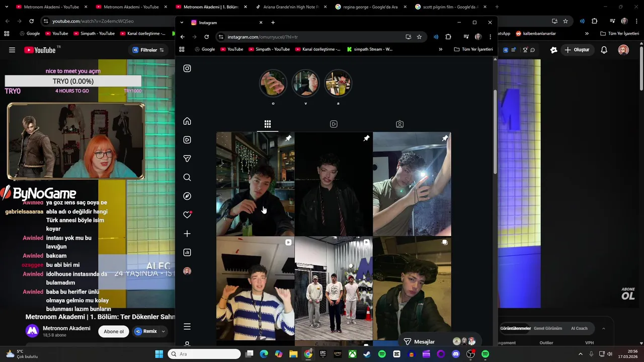Open the dashboard chart icon in Instagram sidebar

pyautogui.click(x=187, y=252)
